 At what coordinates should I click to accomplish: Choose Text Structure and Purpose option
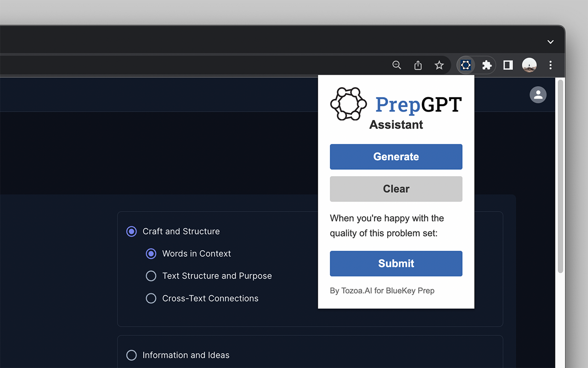151,276
